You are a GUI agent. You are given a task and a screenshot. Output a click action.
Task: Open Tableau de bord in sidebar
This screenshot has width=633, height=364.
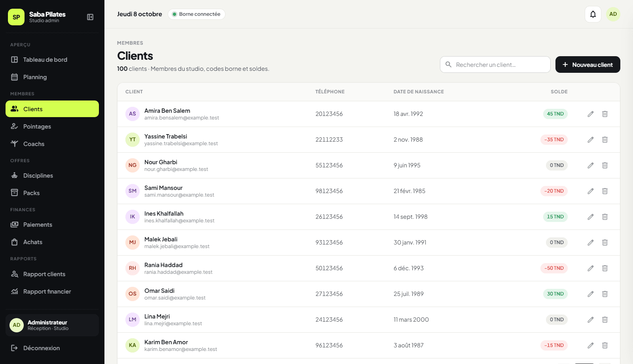[x=52, y=60]
